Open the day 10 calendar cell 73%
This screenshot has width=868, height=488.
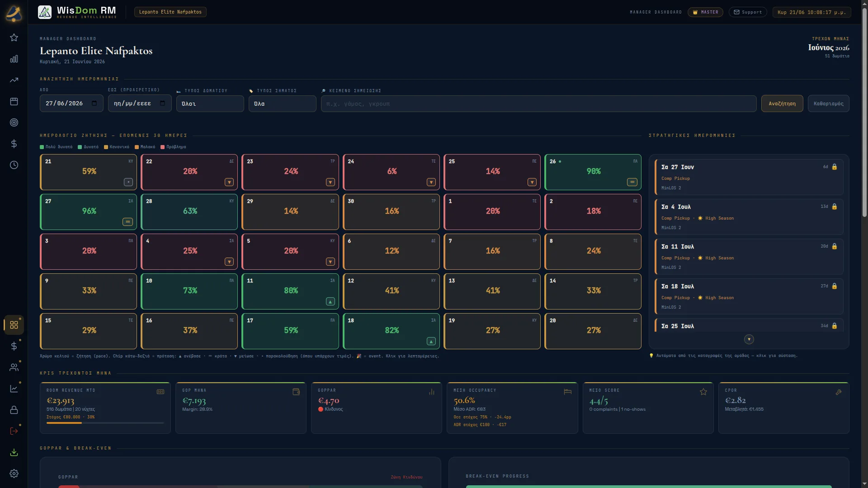(x=189, y=291)
